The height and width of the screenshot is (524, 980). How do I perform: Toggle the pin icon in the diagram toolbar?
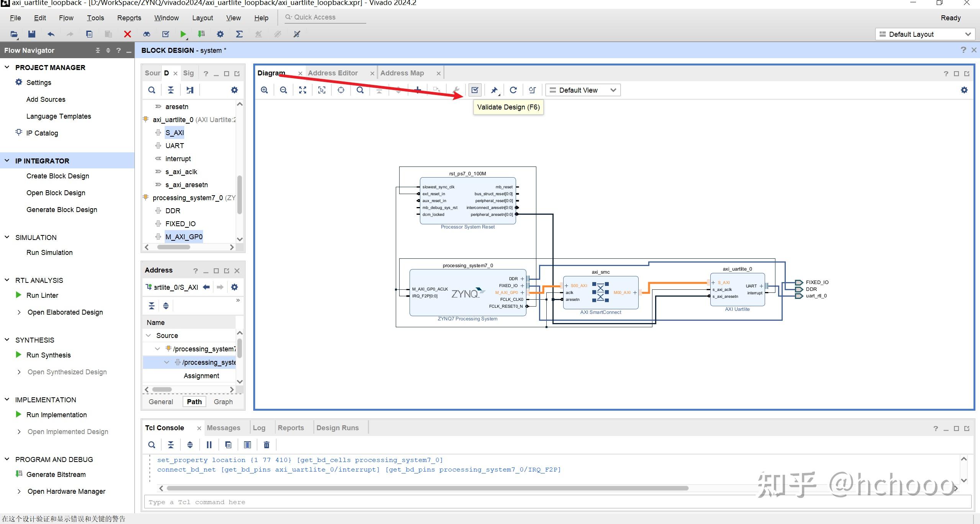(x=494, y=90)
